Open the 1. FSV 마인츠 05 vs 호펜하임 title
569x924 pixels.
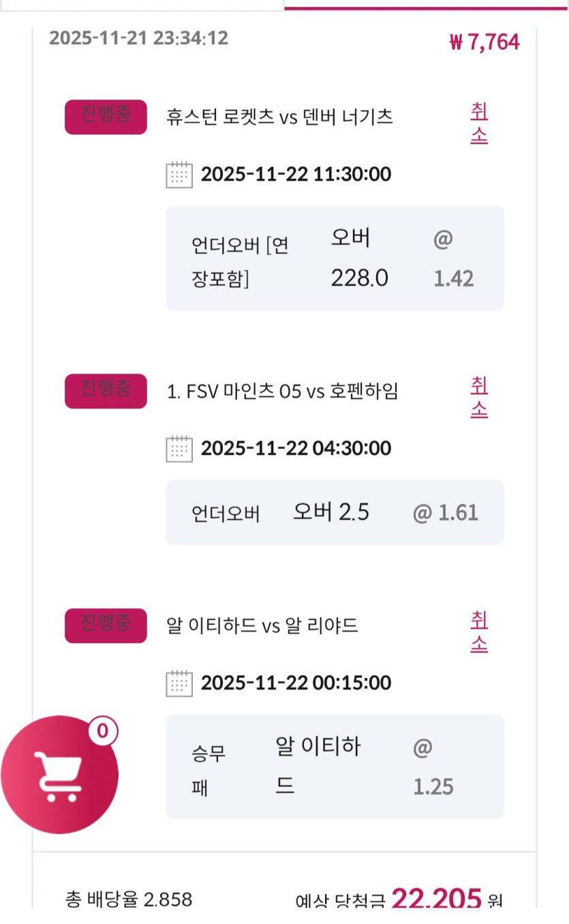click(282, 391)
